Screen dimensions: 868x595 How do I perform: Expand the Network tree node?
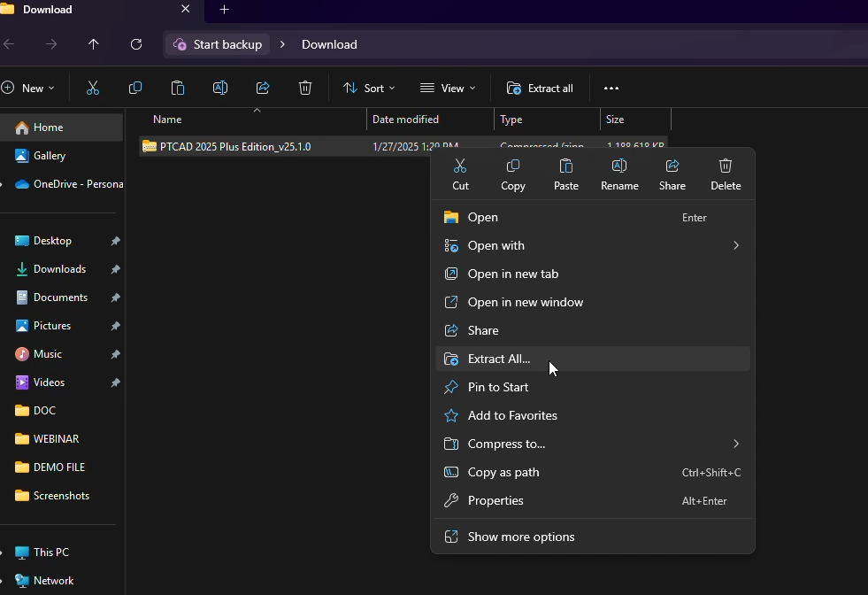tap(3, 581)
